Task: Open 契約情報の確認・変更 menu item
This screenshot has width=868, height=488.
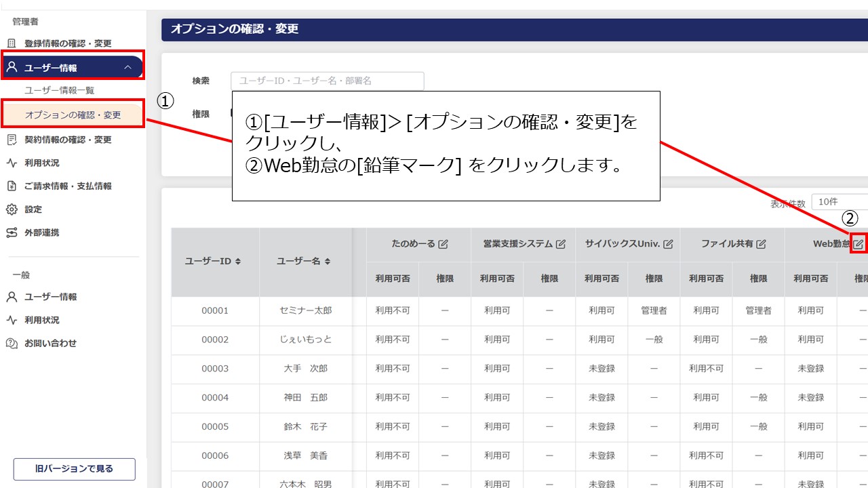Action: tap(68, 140)
